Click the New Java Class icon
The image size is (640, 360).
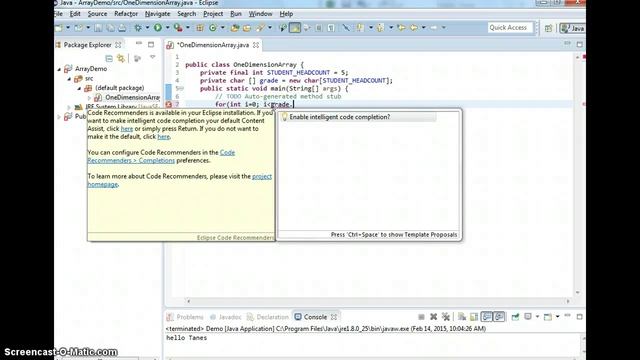pos(213,28)
